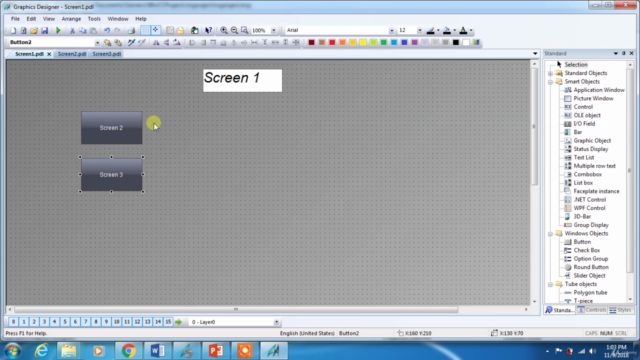Image resolution: width=640 pixels, height=360 pixels.
Task: Cut the selected object with scissors
Action: 72,31
